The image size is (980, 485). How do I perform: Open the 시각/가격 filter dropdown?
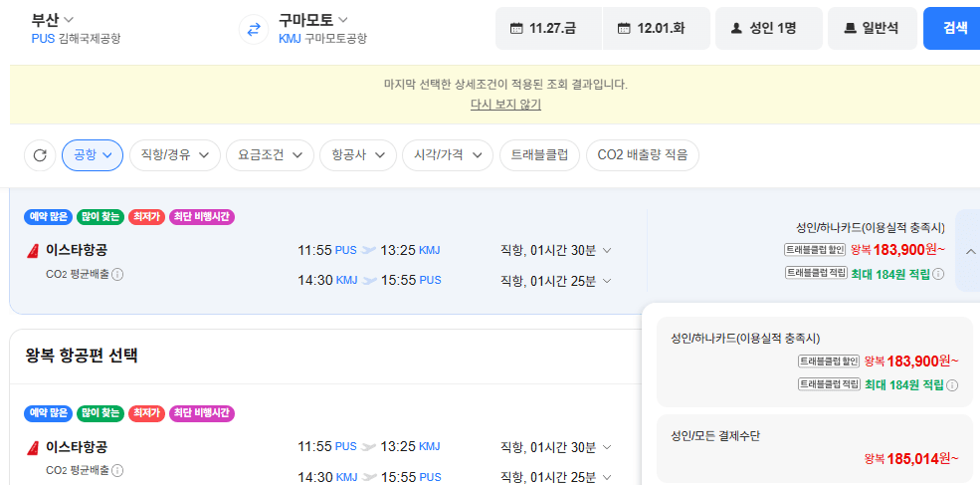448,155
